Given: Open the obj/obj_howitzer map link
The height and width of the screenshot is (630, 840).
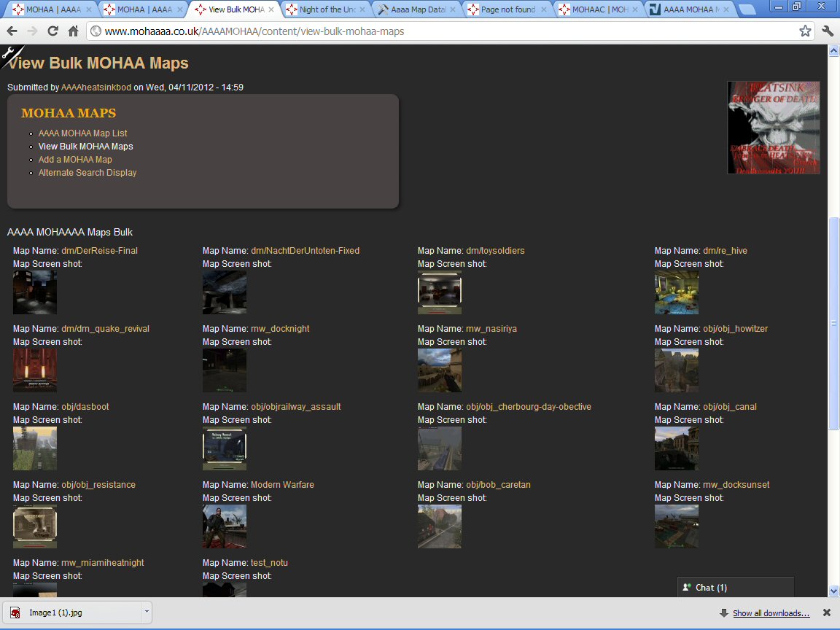Looking at the screenshot, I should tap(735, 328).
